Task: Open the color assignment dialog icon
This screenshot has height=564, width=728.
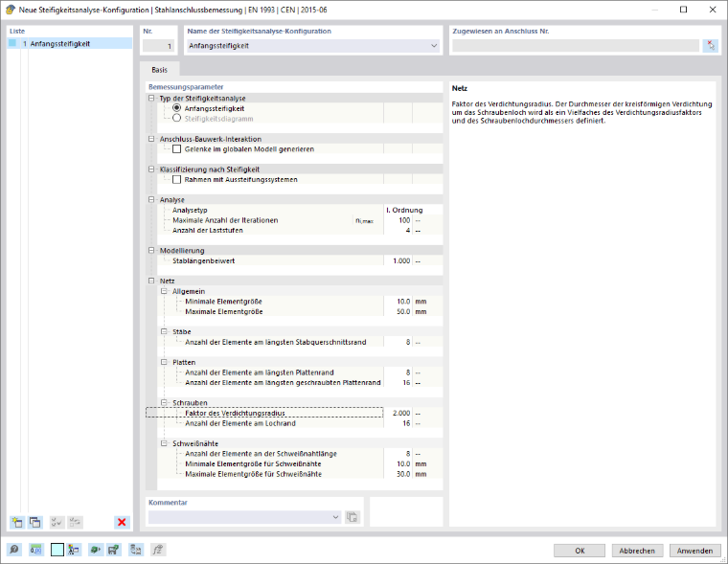Action: pyautogui.click(x=74, y=550)
